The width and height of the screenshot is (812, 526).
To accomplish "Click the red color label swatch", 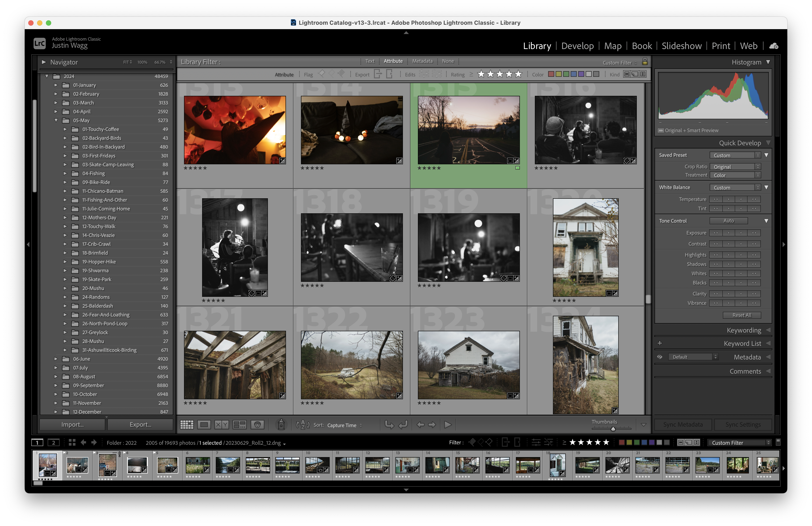I will (x=551, y=74).
